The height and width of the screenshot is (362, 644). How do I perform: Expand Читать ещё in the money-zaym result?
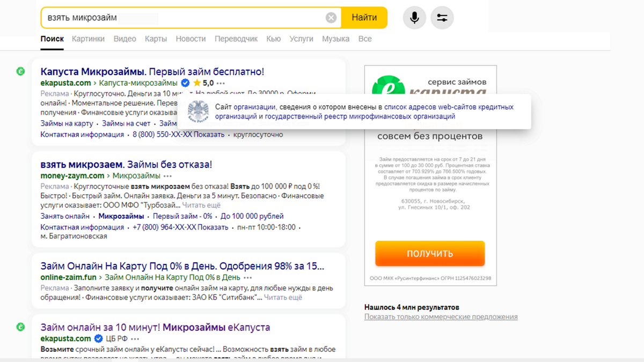(201, 205)
